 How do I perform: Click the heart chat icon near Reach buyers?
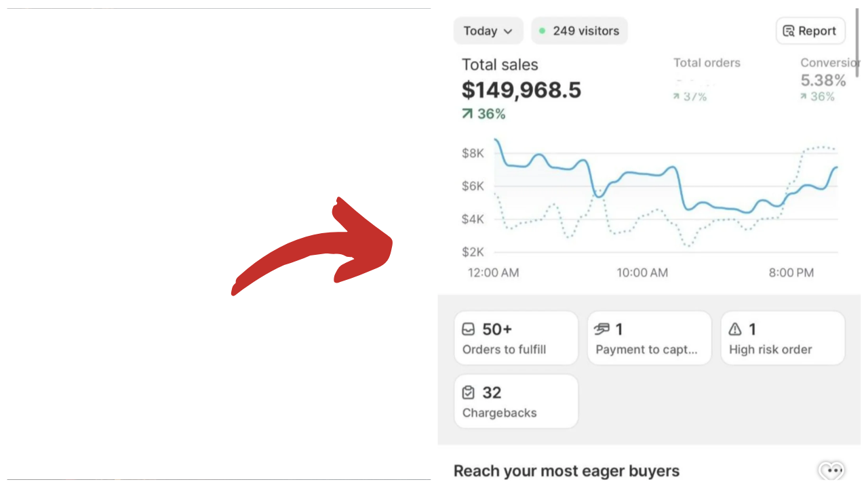pos(831,470)
